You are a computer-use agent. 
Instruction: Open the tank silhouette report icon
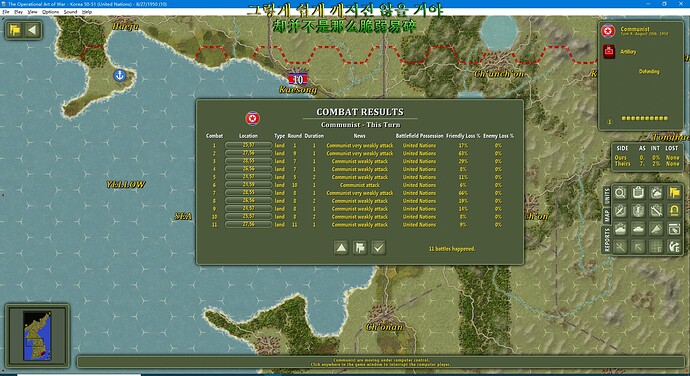638,229
